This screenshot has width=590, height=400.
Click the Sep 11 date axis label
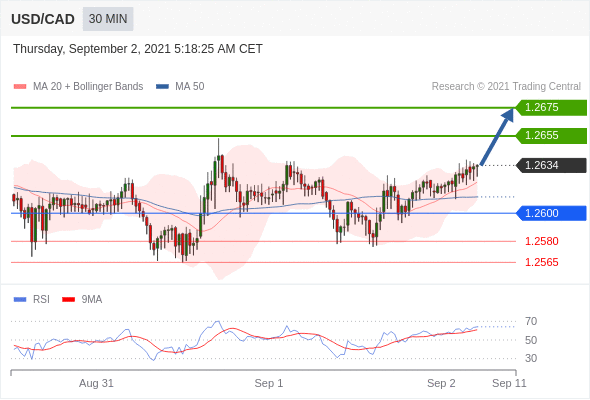509,383
